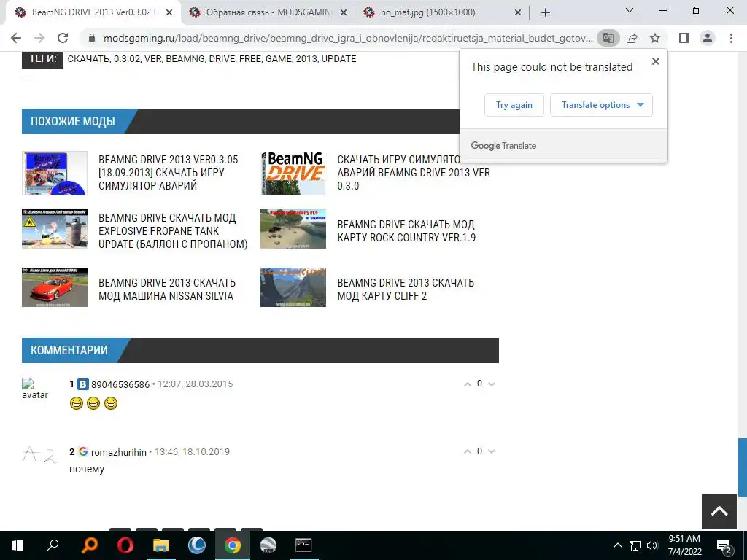Screen dimensions: 747x560
Task: Close the Обратная связь tab
Action: point(344,13)
